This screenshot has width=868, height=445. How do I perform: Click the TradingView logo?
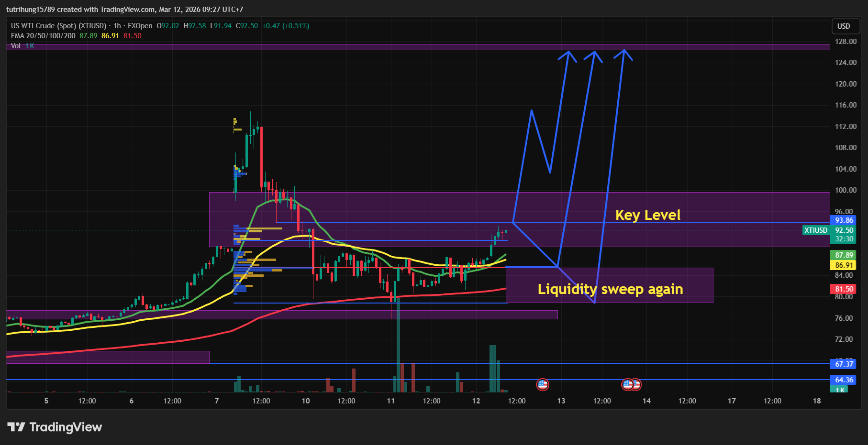[55, 427]
